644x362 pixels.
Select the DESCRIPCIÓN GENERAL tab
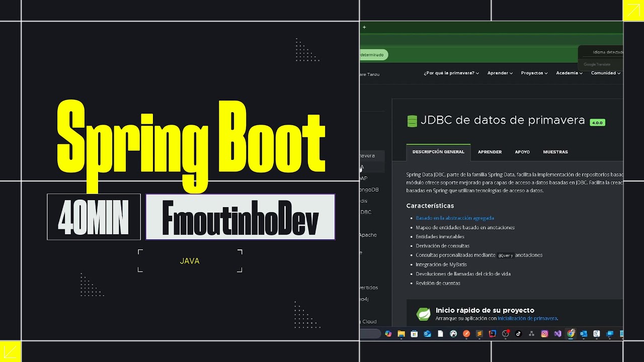[x=438, y=152]
